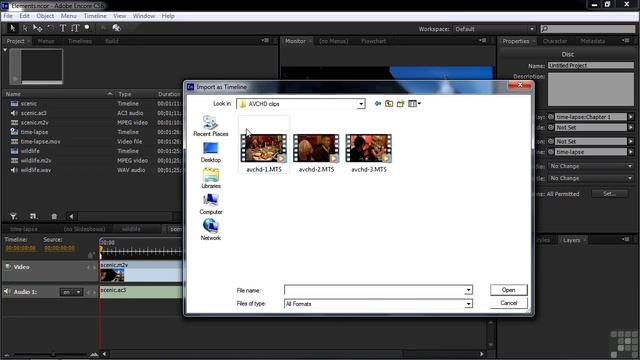Toggle the Video track icon
Screen dimensions: 640x360
click(x=8, y=267)
